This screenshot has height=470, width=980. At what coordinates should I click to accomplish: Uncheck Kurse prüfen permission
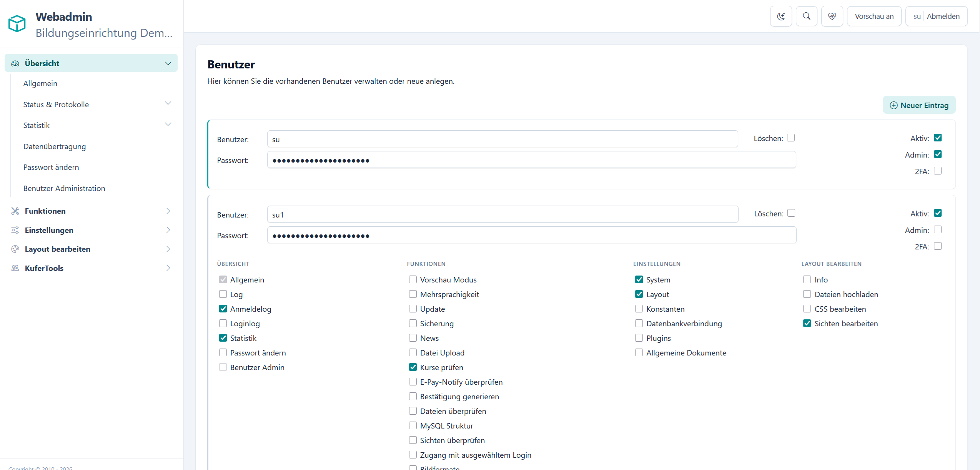[x=413, y=367]
